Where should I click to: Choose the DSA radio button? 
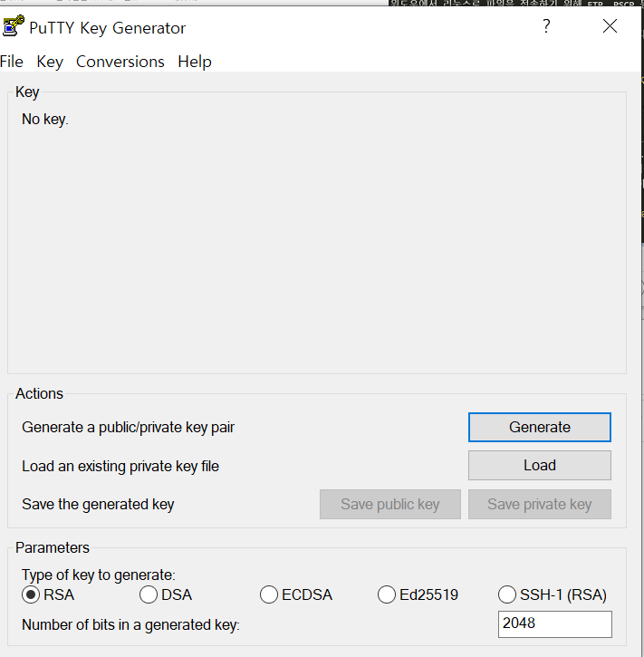tap(149, 595)
